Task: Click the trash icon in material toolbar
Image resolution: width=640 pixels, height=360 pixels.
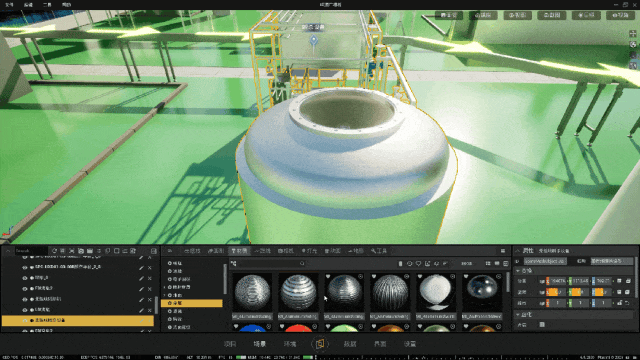Action: click(400, 264)
